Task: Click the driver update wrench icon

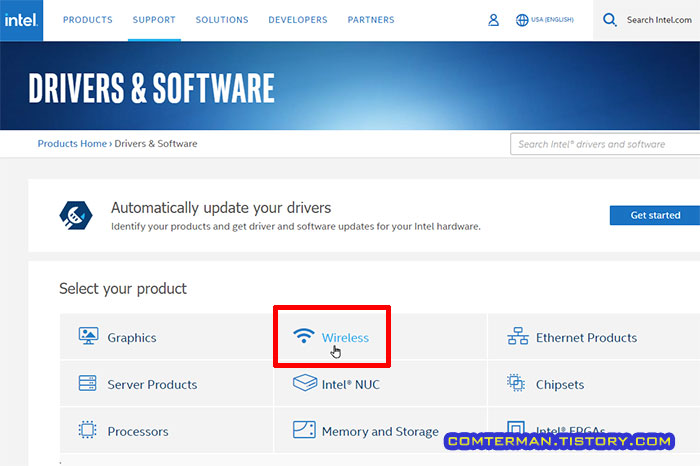Action: click(x=76, y=216)
